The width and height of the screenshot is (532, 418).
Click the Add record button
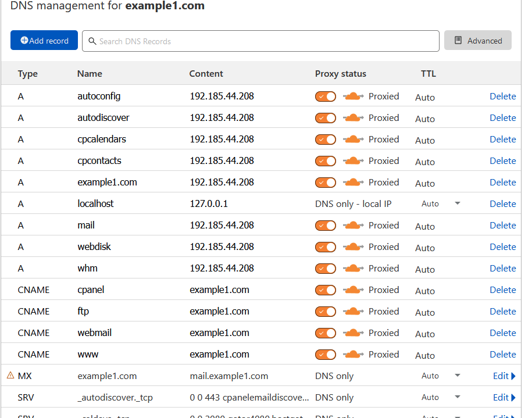click(44, 41)
